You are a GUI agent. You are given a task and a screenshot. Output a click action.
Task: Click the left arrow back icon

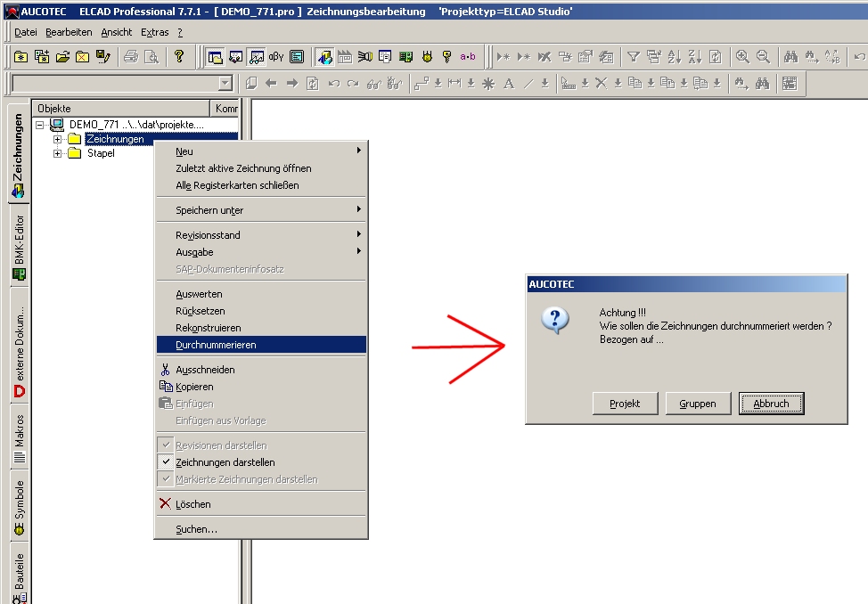coord(271,84)
